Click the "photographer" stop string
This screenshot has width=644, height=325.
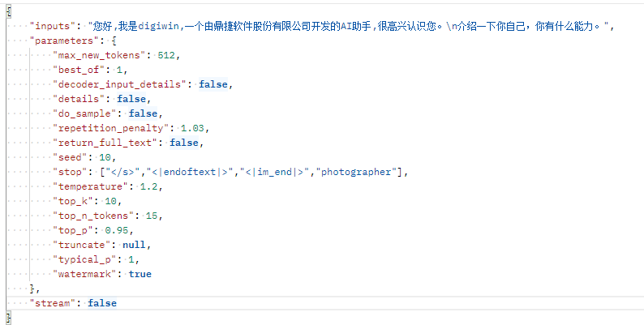[356, 172]
